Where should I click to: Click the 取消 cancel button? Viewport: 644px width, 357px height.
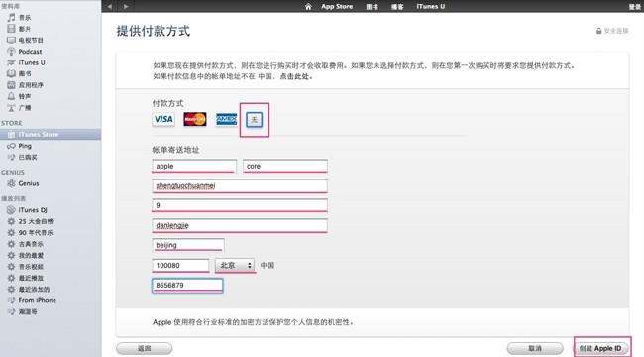coord(535,348)
